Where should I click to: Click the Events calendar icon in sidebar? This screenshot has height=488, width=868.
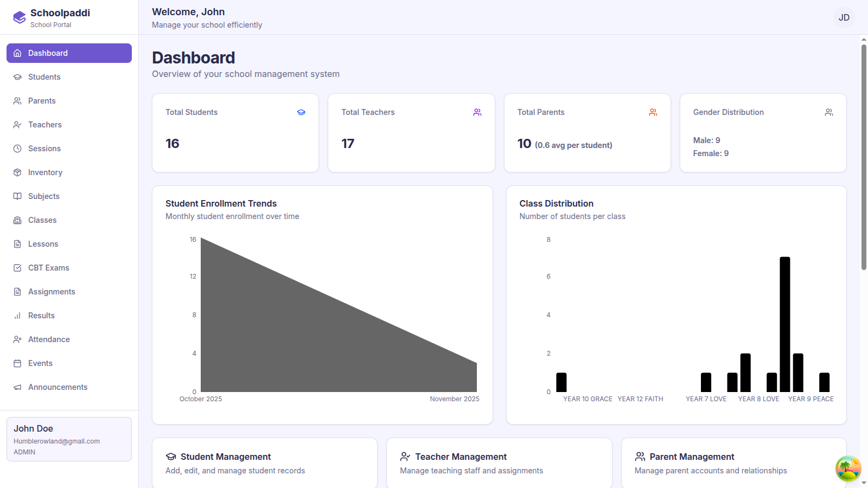(17, 363)
